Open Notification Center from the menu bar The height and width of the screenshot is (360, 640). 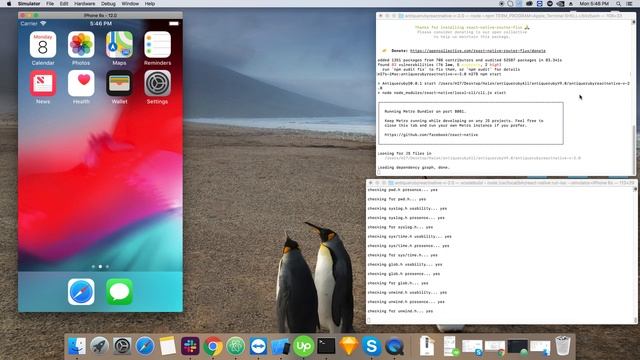coord(630,4)
